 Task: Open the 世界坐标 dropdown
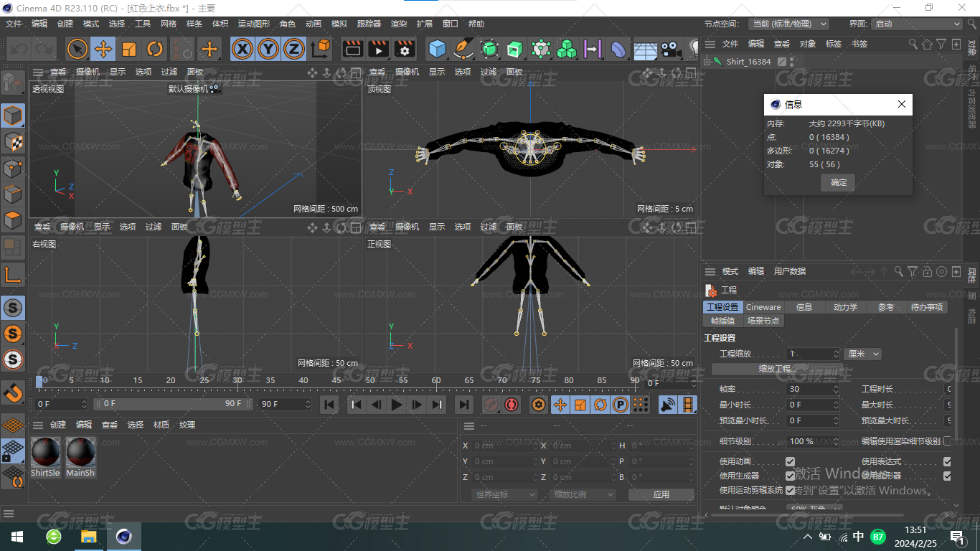tap(505, 494)
